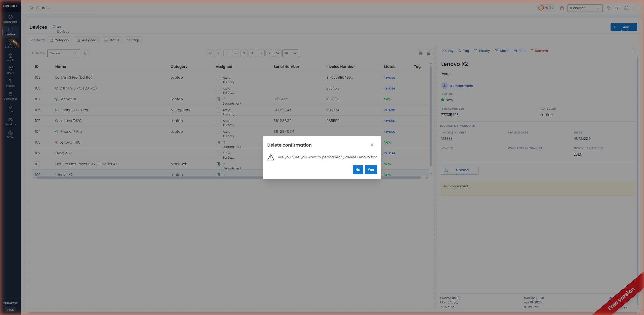644x315 pixels.
Task: Confirm deletion with Yes button
Action: 371,169
